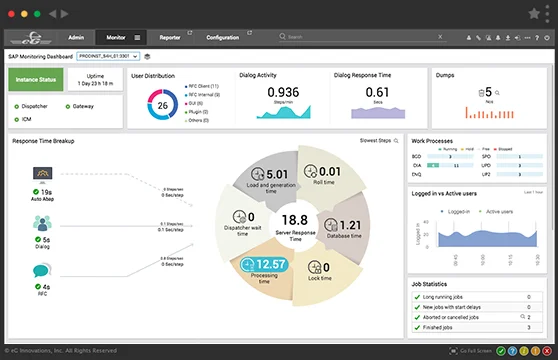Toggle the Stopped legend in Work Processes
The width and height of the screenshot is (558, 360).
point(503,149)
